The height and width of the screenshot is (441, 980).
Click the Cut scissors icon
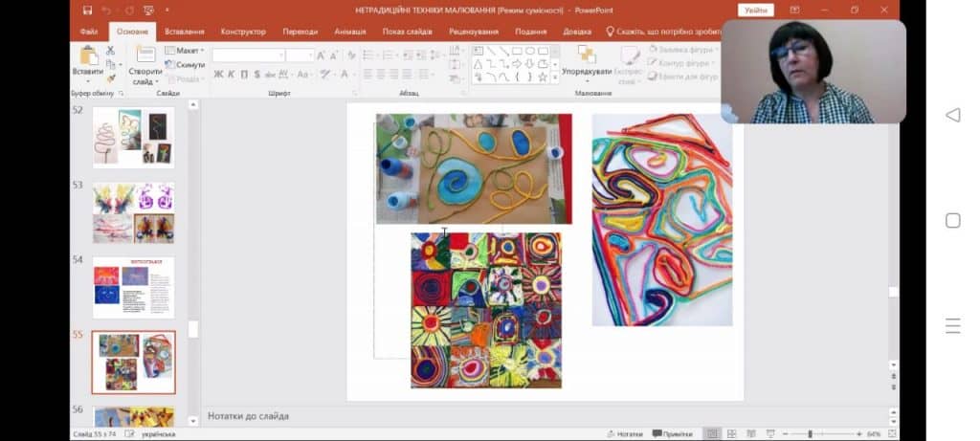(x=113, y=52)
